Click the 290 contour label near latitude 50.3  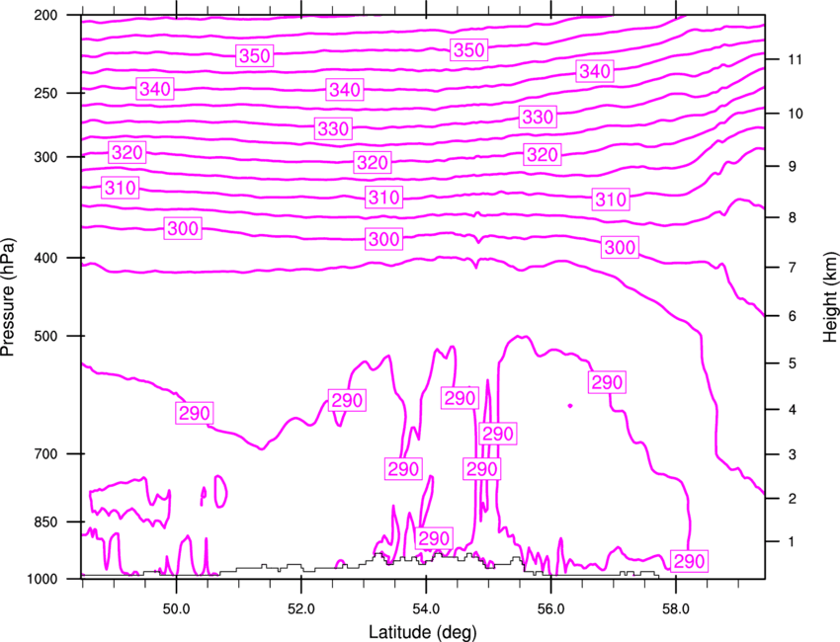tap(195, 413)
